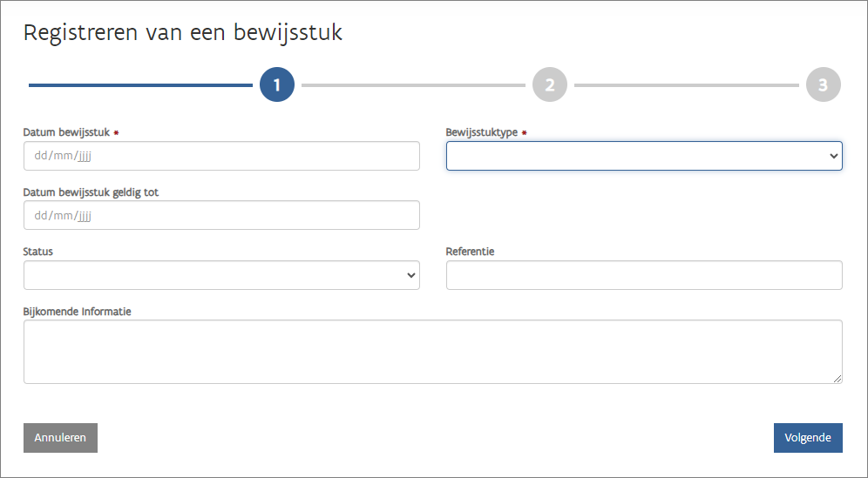Click the Datum bewijsstuk geldig tot label
Image resolution: width=868 pixels, height=478 pixels.
(x=91, y=192)
